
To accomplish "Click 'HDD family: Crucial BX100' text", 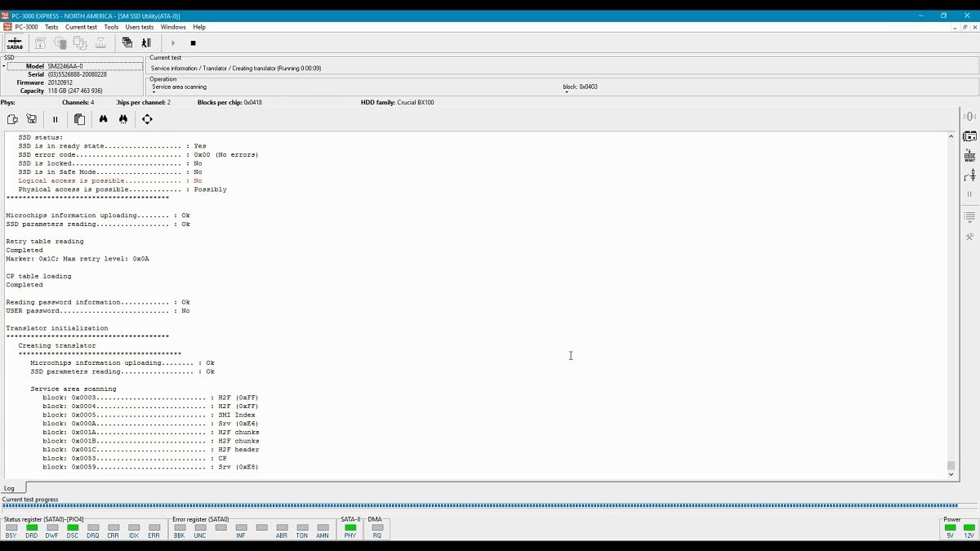I will [x=398, y=103].
